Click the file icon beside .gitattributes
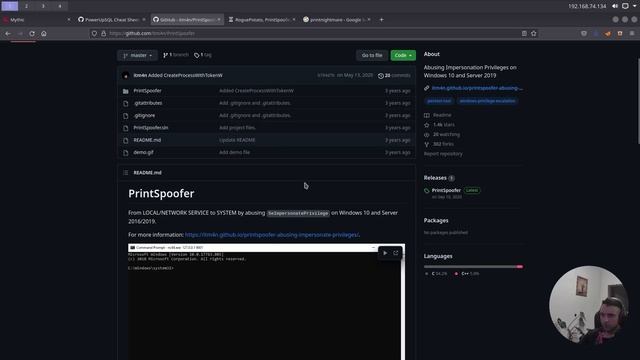This screenshot has width=640, height=360. pyautogui.click(x=126, y=103)
